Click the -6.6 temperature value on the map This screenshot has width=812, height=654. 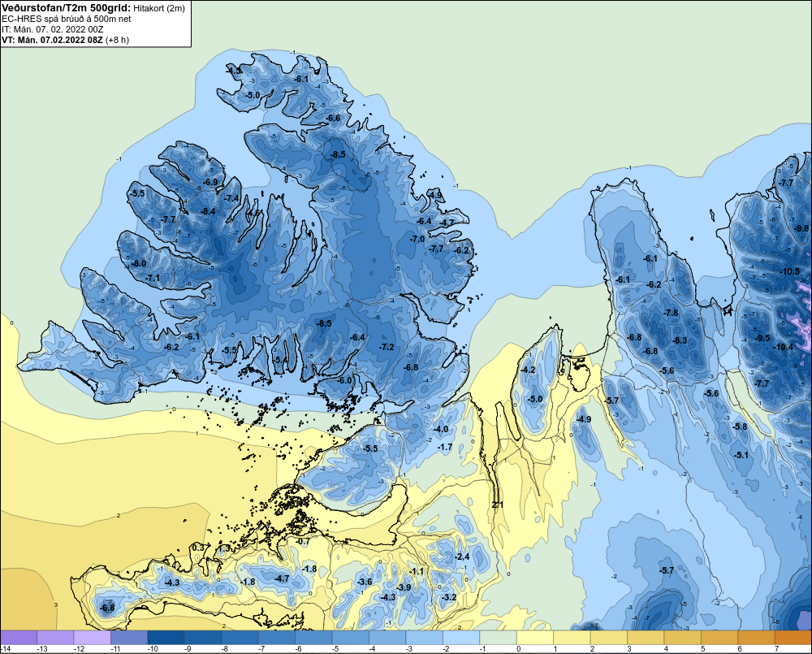pyautogui.click(x=334, y=118)
